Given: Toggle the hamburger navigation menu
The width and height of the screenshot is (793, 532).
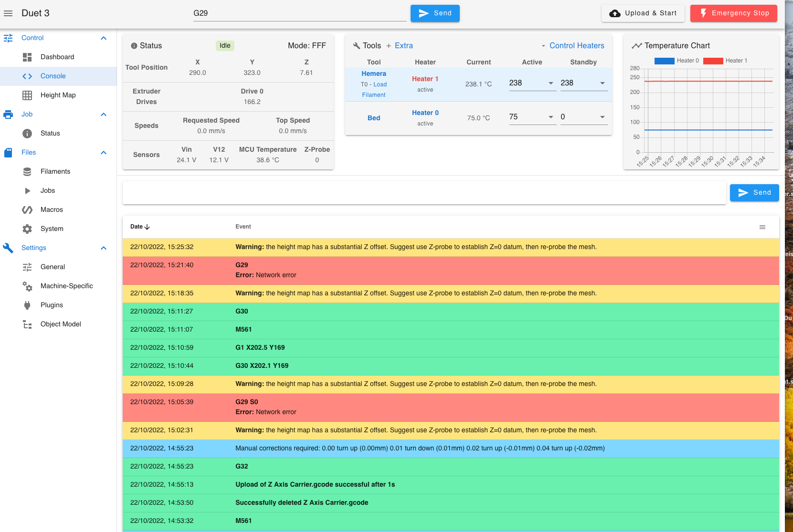Looking at the screenshot, I should (8, 13).
